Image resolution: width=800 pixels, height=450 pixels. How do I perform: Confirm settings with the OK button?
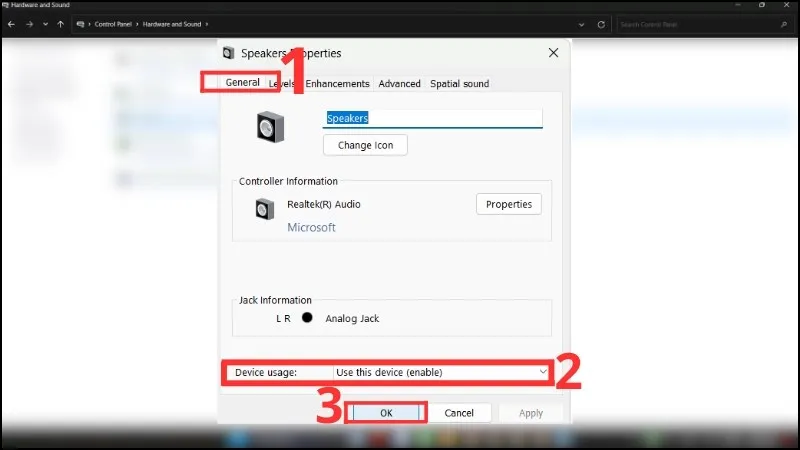point(386,413)
